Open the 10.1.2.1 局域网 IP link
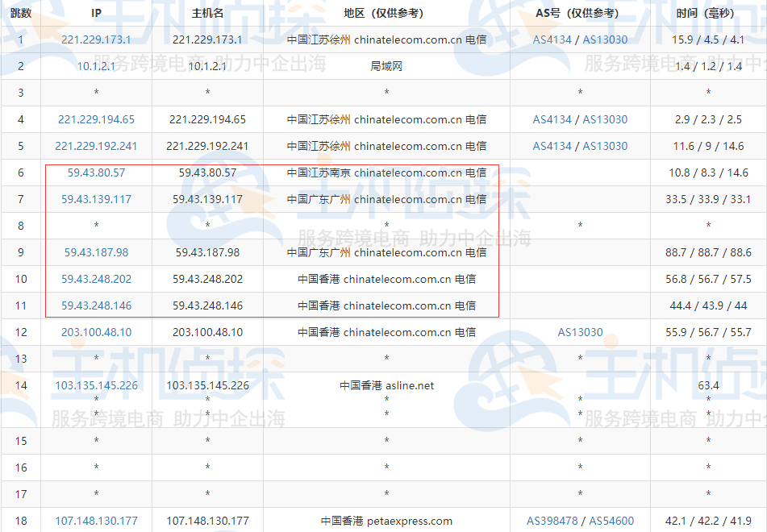Image resolution: width=767 pixels, height=532 pixels. click(96, 66)
